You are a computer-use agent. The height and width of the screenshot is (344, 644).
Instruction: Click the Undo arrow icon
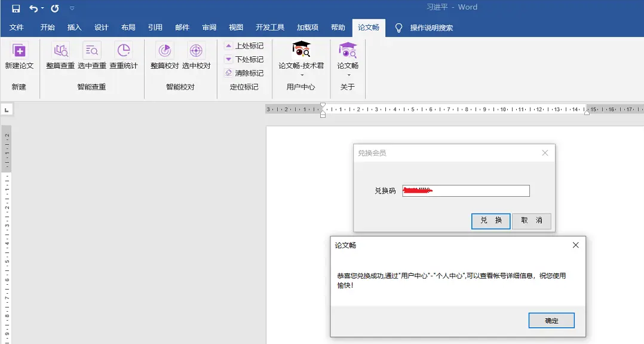(x=33, y=8)
